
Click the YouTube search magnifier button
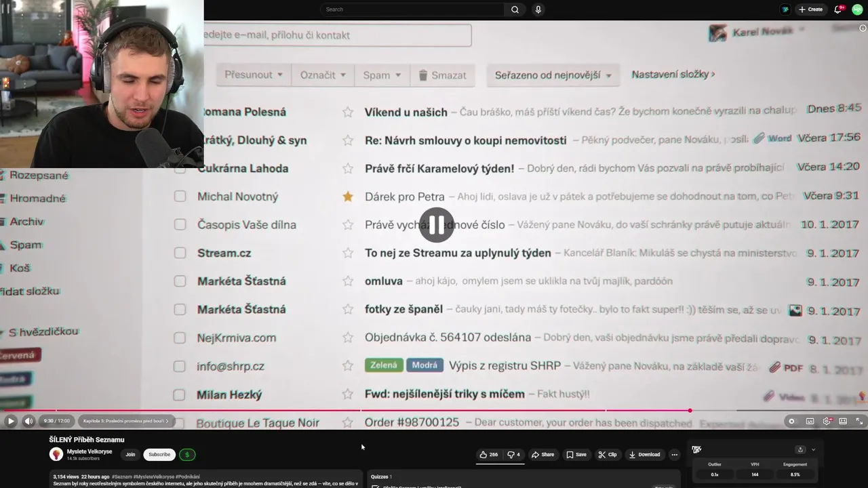[515, 9]
